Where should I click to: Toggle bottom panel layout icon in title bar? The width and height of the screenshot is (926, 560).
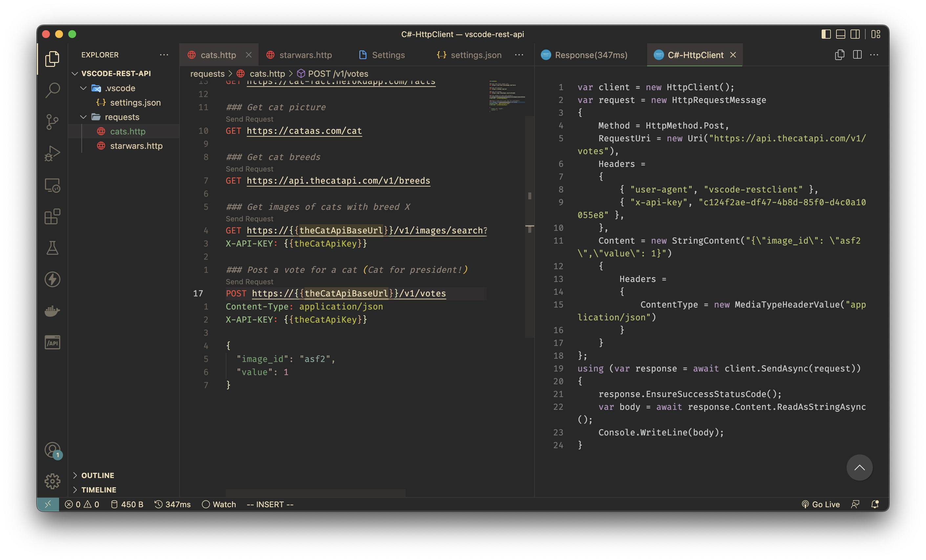[x=841, y=34]
